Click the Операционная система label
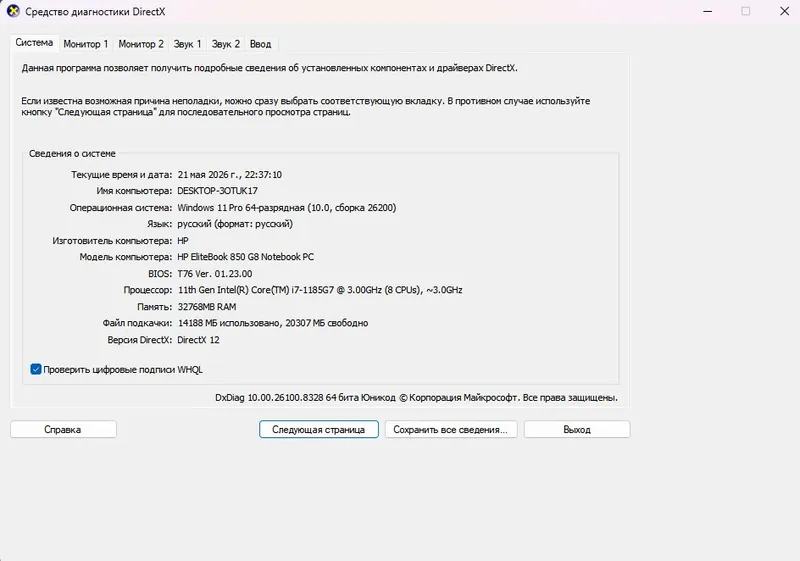This screenshot has height=561, width=800. pos(121,208)
